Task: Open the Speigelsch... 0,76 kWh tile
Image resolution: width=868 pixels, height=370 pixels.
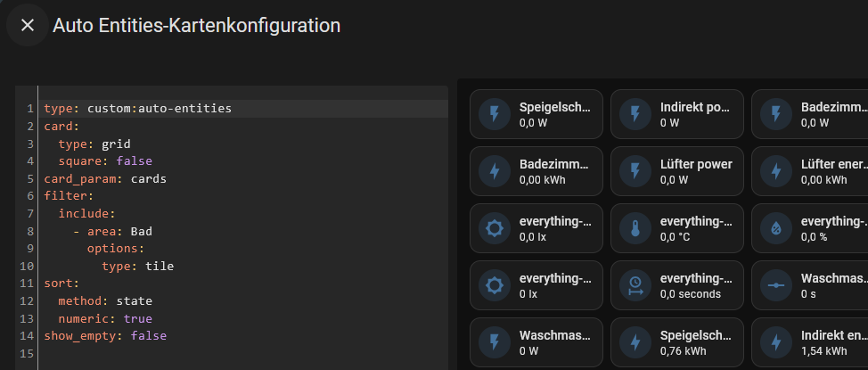Action: coord(677,342)
